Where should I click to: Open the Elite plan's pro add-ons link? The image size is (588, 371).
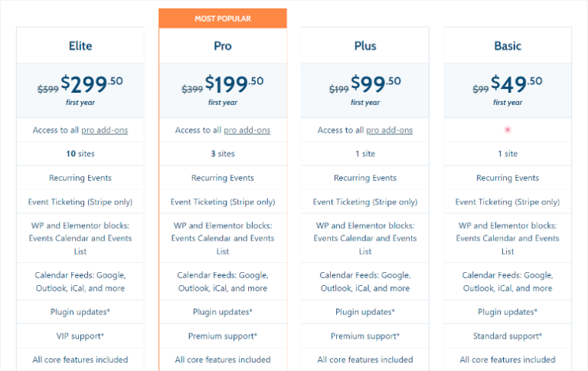coord(105,130)
